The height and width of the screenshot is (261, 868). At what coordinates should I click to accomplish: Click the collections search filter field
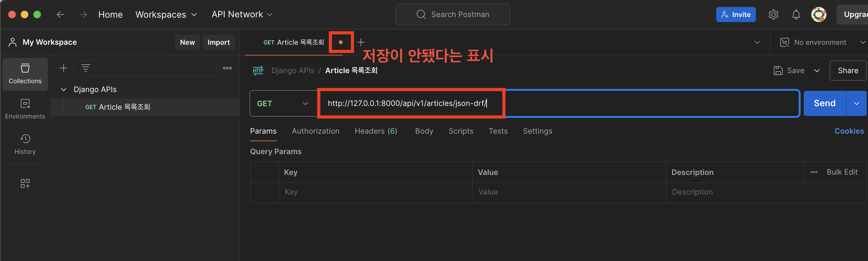tap(145, 68)
